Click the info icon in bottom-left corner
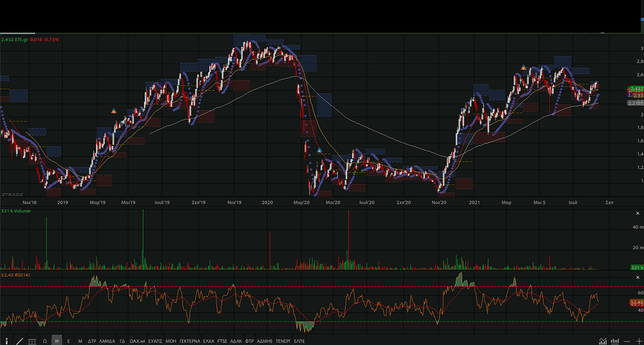 6,341
